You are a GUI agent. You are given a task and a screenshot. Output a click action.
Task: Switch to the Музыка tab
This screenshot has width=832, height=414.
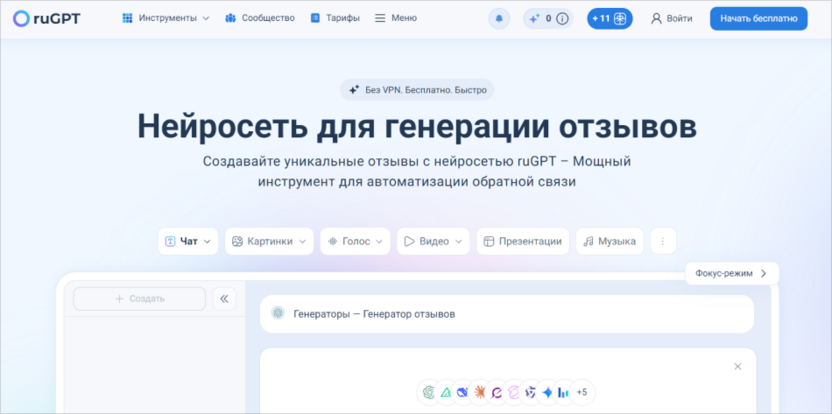(x=610, y=242)
